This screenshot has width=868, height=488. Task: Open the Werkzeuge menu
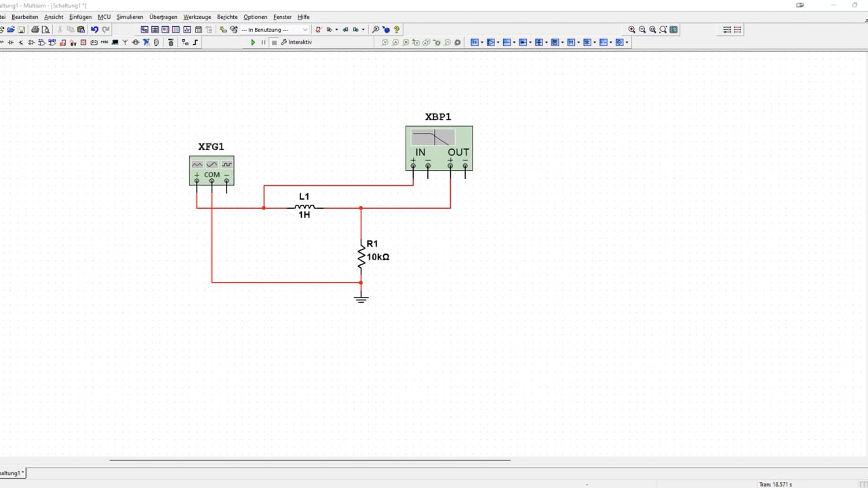point(197,17)
